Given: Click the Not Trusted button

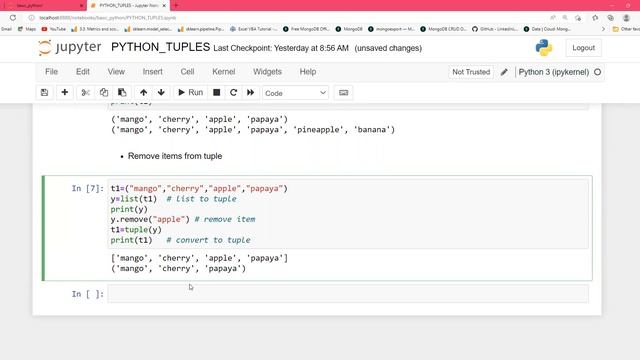Looking at the screenshot, I should point(471,72).
